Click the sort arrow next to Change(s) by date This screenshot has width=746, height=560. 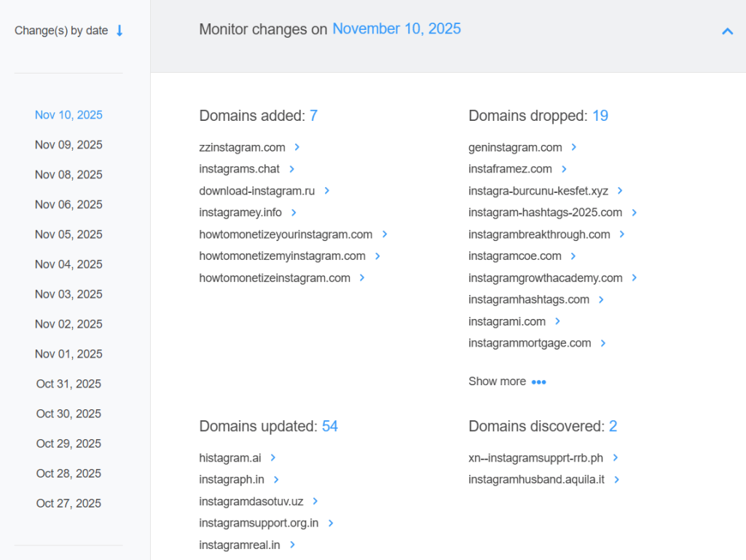tap(119, 31)
